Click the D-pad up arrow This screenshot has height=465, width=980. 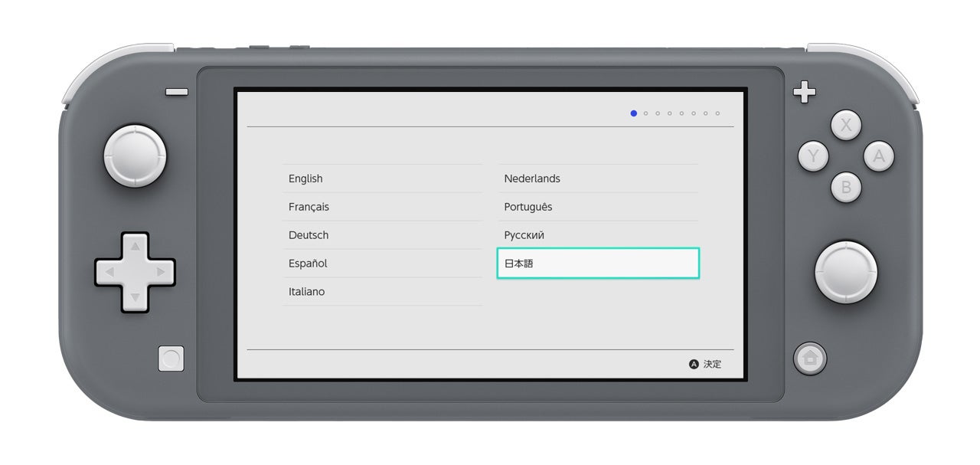135,247
